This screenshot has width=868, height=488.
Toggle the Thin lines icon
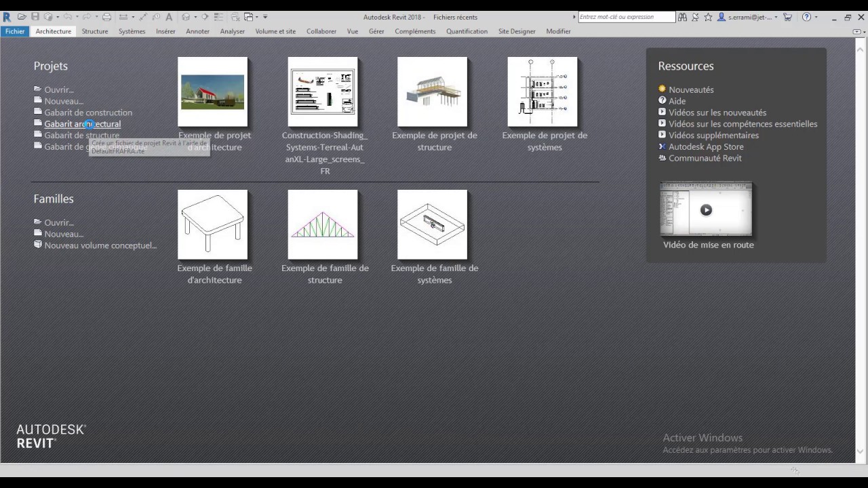pos(218,17)
